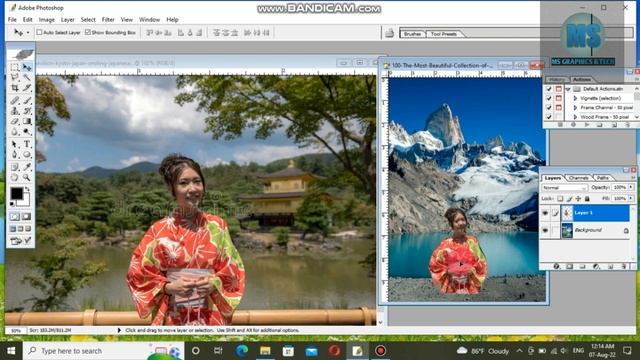
Task: Select the Gradient tool
Action: [27, 121]
